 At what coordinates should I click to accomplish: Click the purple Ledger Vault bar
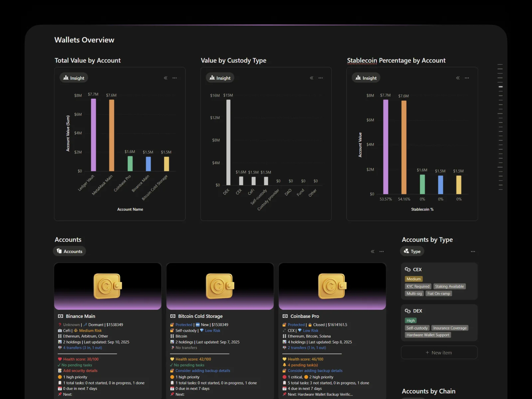tap(93, 135)
